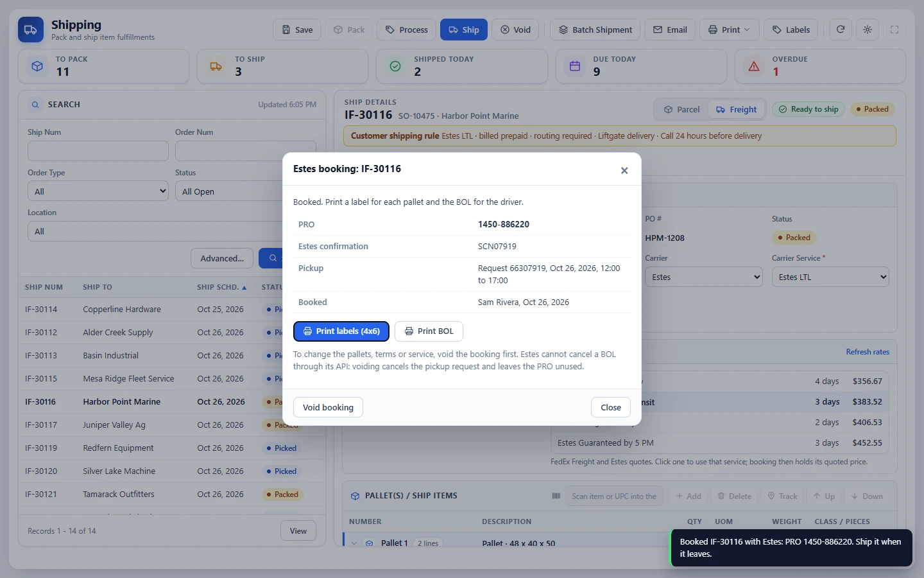Click the scan item or UPC field
Image resolution: width=924 pixels, height=578 pixels.
[614, 496]
